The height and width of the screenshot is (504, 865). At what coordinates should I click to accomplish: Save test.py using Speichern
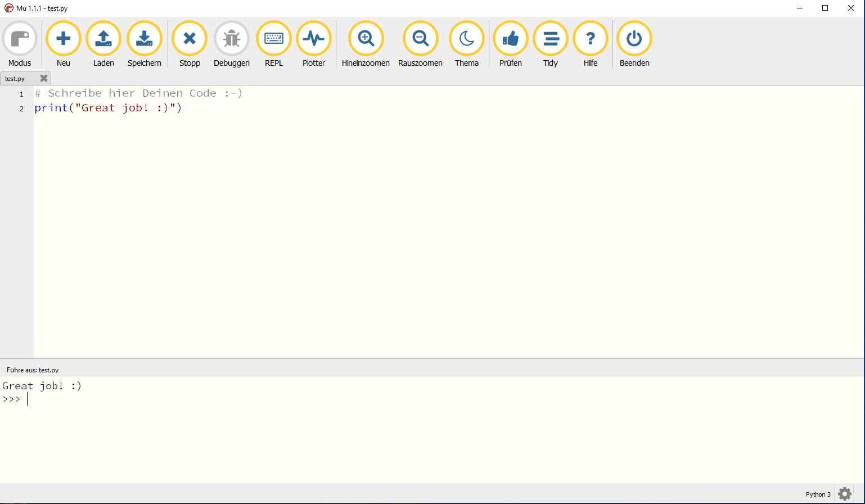[x=145, y=38]
